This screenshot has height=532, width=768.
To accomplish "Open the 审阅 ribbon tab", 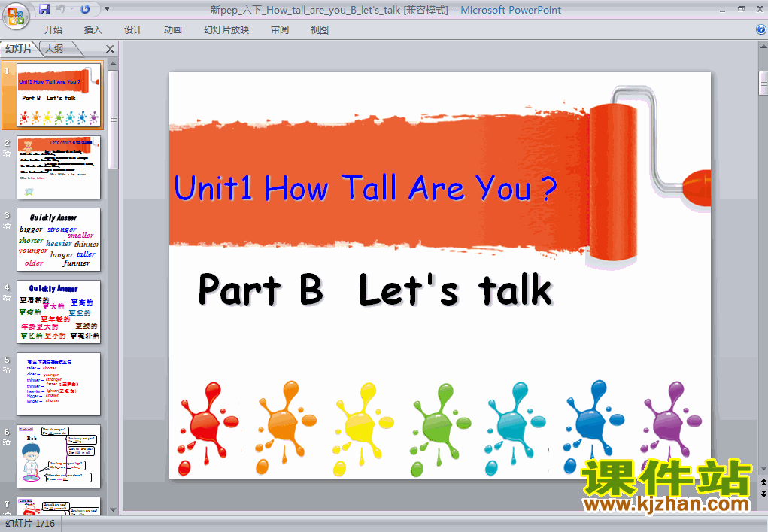I will pos(280,30).
